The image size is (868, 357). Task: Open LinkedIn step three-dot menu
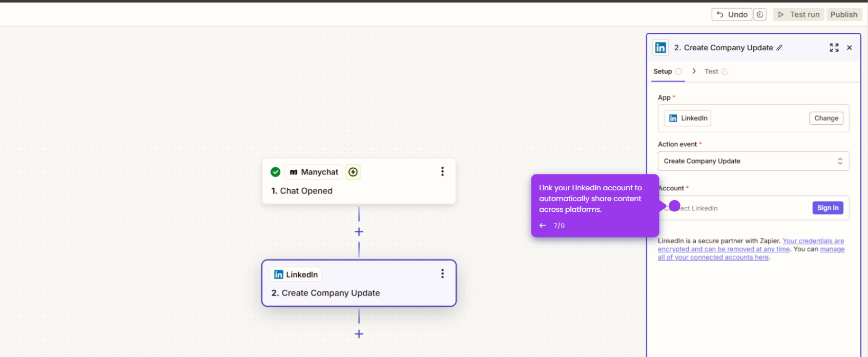442,274
